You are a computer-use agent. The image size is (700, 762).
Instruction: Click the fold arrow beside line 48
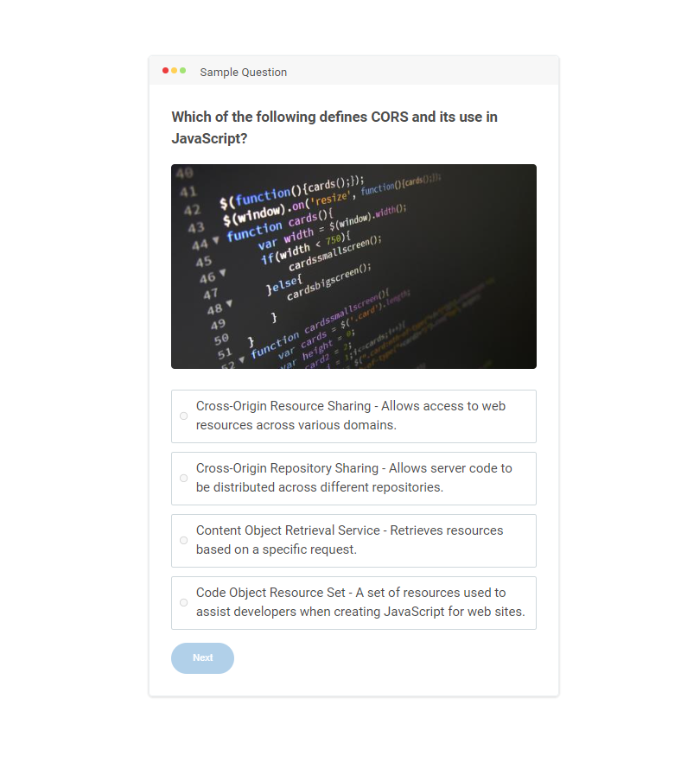(230, 303)
